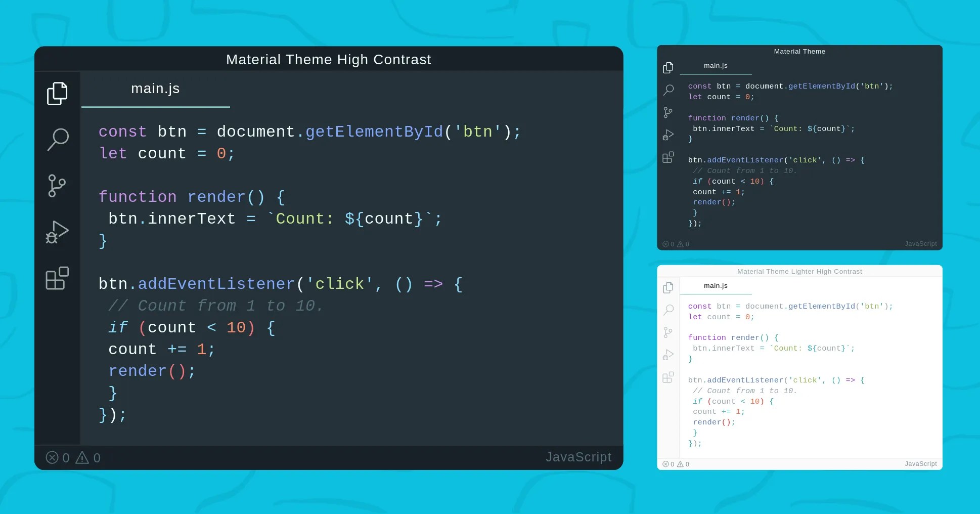Click JavaScript language mode in High Contrast status bar

tap(578, 457)
